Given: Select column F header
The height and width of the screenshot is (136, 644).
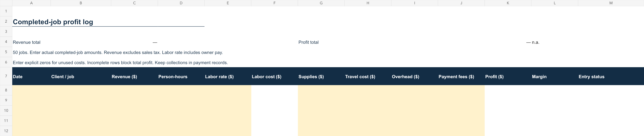Looking at the screenshot, I should pos(274,3).
